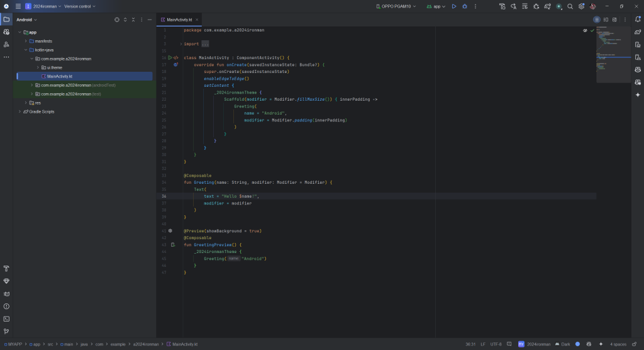The image size is (644, 350).
Task: Toggle reader mode eye icon in editor
Action: click(x=585, y=30)
